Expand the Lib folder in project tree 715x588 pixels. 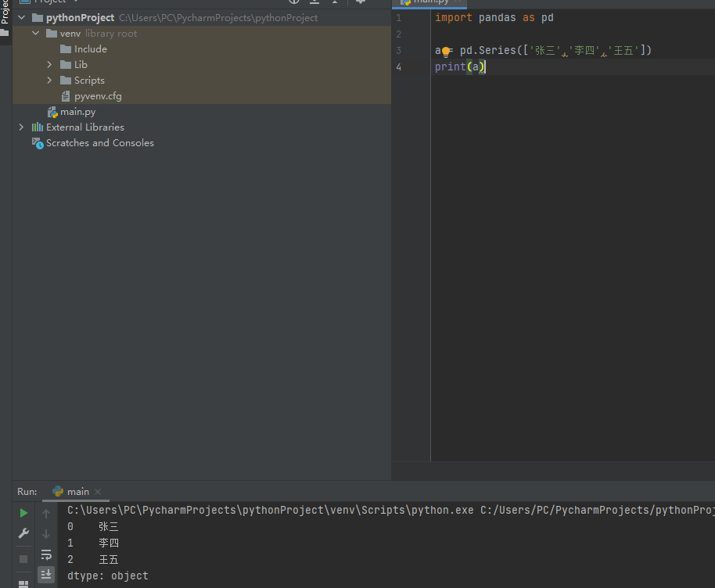point(49,64)
